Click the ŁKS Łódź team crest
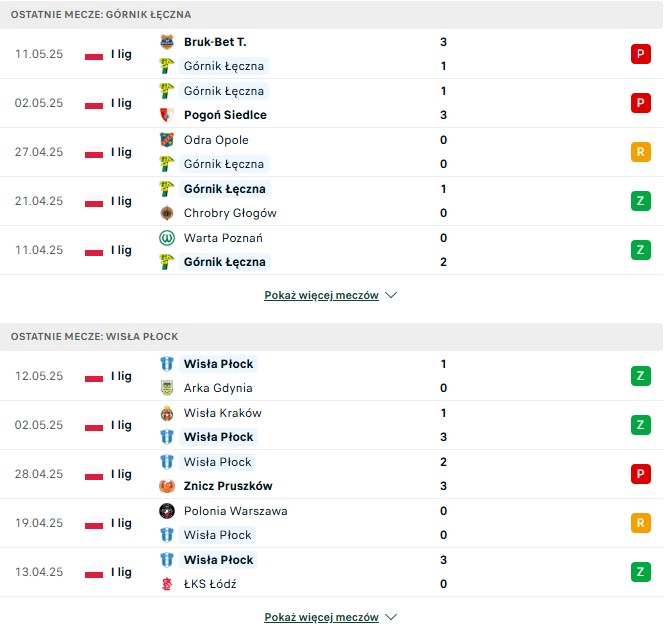This screenshot has height=639, width=664. 167,584
